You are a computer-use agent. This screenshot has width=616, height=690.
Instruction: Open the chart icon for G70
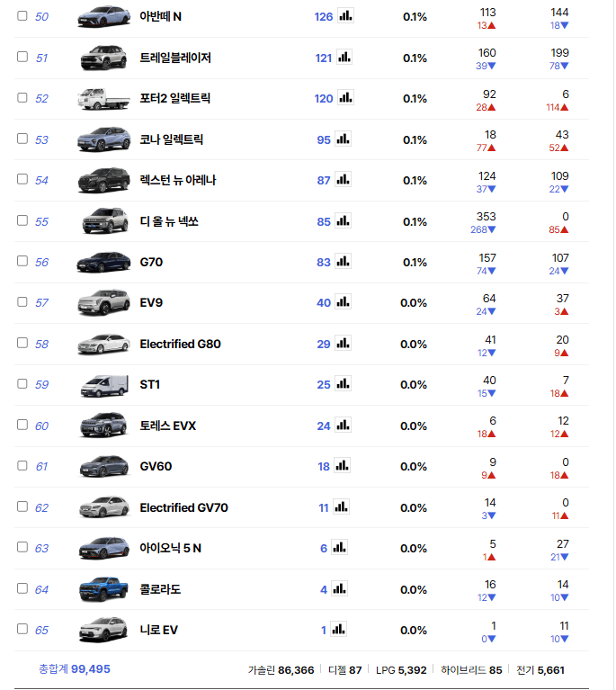click(343, 261)
